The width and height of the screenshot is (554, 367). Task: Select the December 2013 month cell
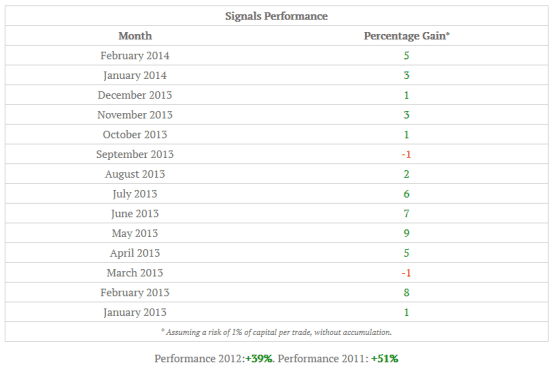tap(135, 95)
